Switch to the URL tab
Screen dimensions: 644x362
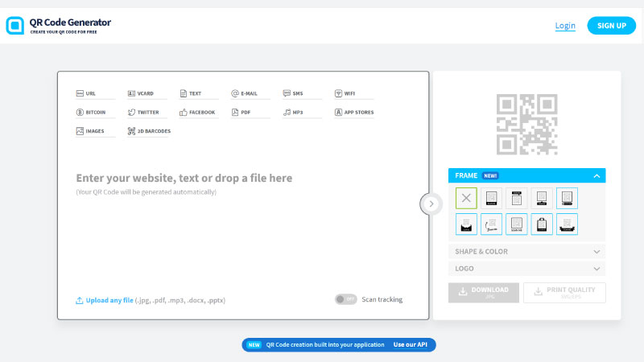click(85, 93)
